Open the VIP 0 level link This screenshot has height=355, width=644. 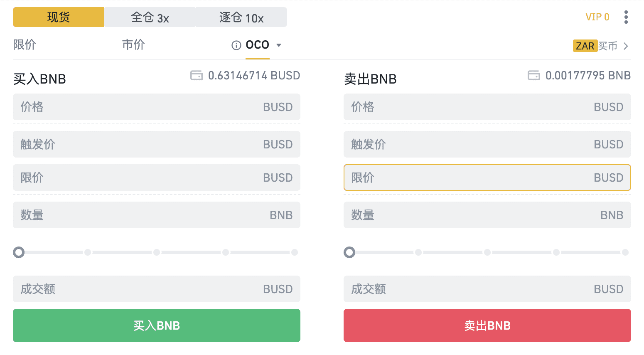point(597,17)
